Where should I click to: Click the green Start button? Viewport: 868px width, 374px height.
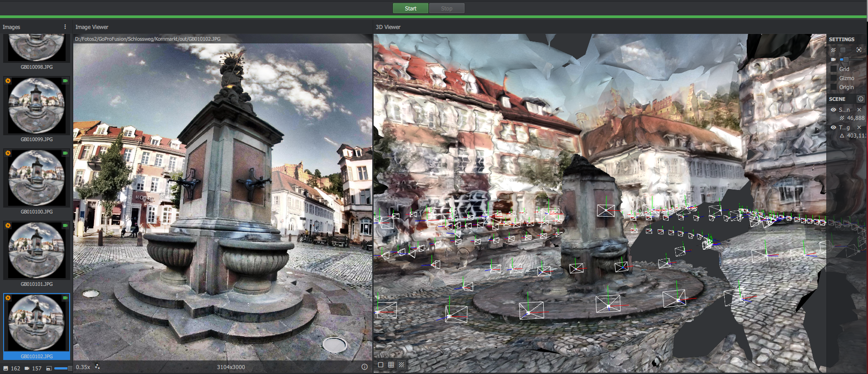point(410,8)
